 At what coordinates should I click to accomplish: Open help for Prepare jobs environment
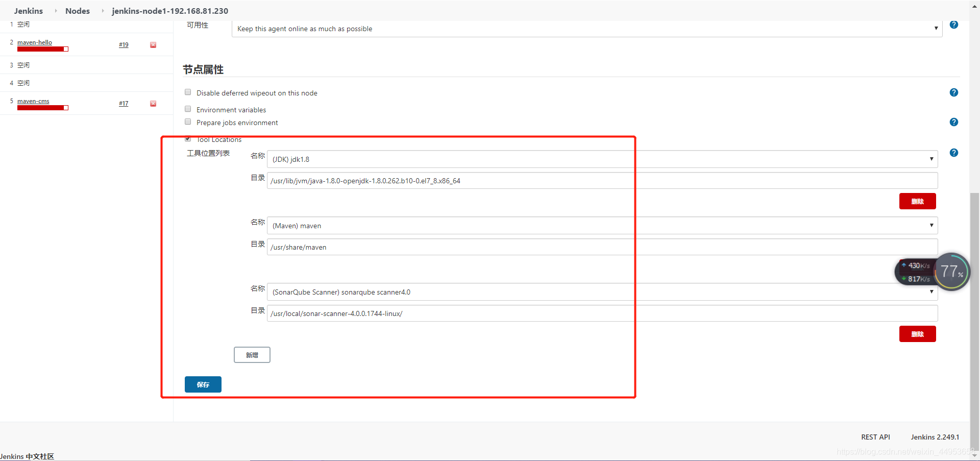pyautogui.click(x=953, y=122)
